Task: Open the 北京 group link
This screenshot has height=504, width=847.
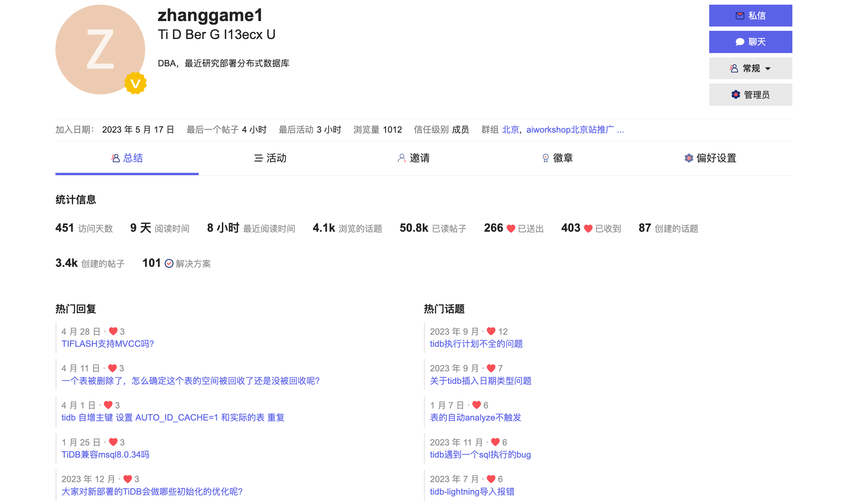Action: click(x=510, y=130)
